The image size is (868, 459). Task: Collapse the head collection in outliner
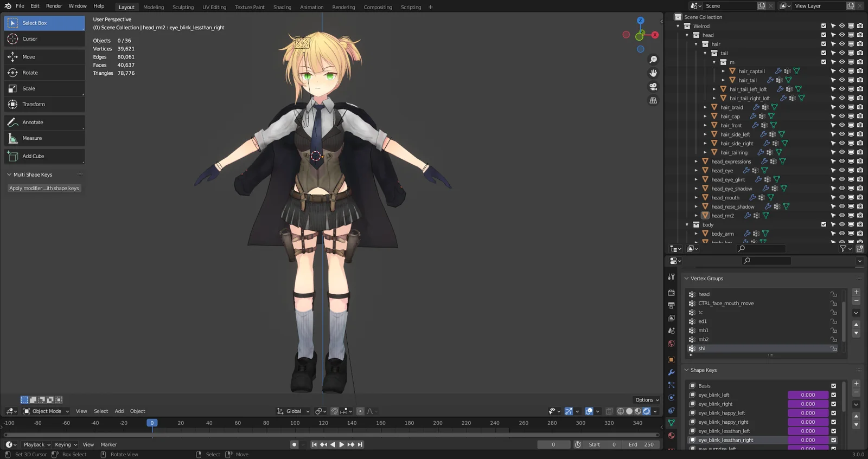[687, 35]
